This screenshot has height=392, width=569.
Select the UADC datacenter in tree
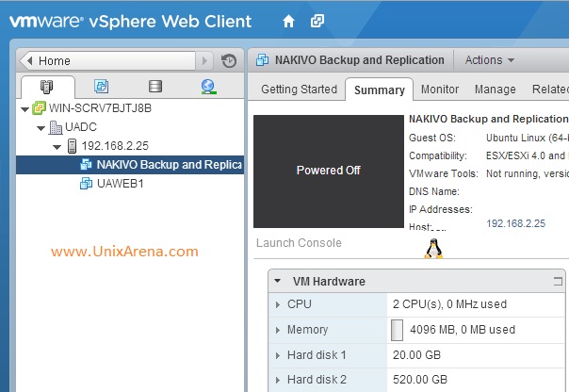(x=81, y=127)
